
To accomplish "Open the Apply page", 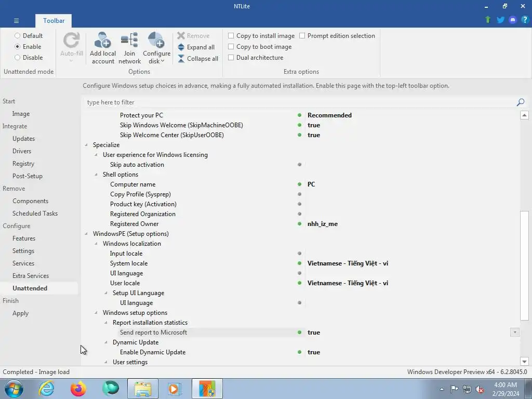I will pyautogui.click(x=20, y=313).
